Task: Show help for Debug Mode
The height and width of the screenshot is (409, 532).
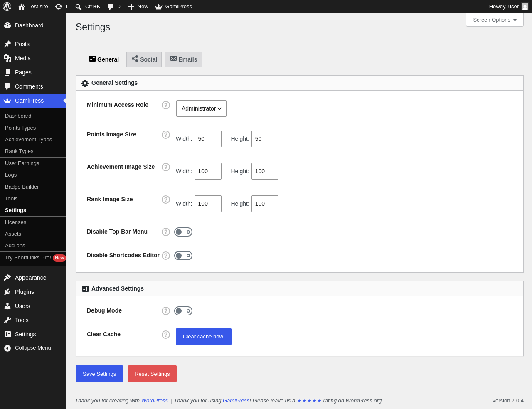Action: pyautogui.click(x=166, y=311)
